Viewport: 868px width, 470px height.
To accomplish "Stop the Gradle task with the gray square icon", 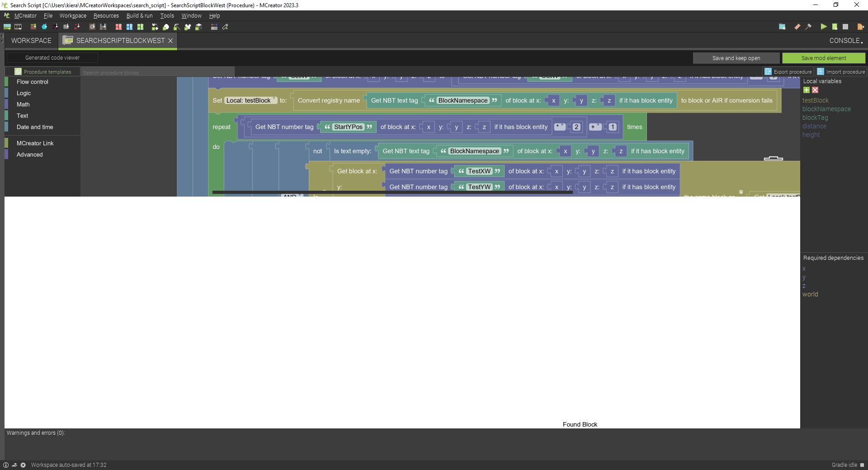I will [846, 27].
